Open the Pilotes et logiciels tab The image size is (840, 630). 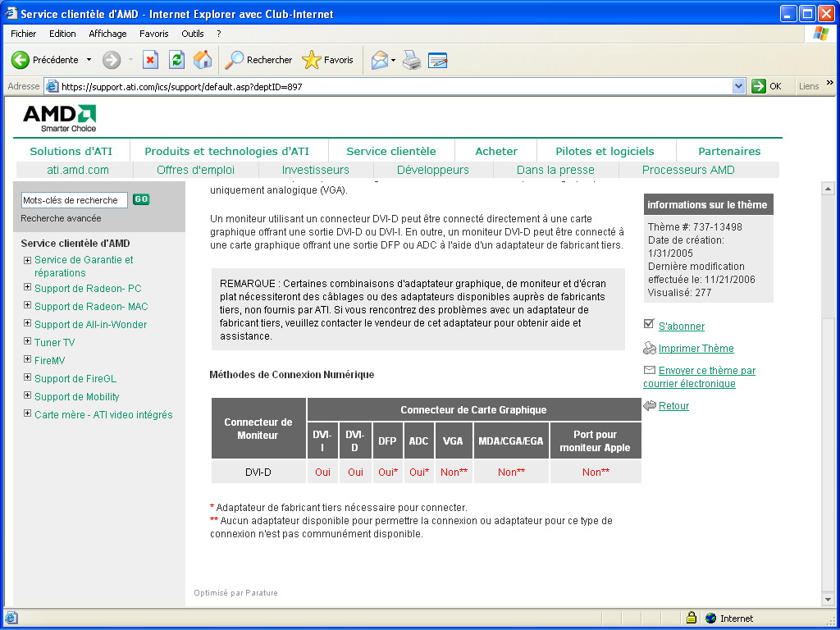[605, 151]
